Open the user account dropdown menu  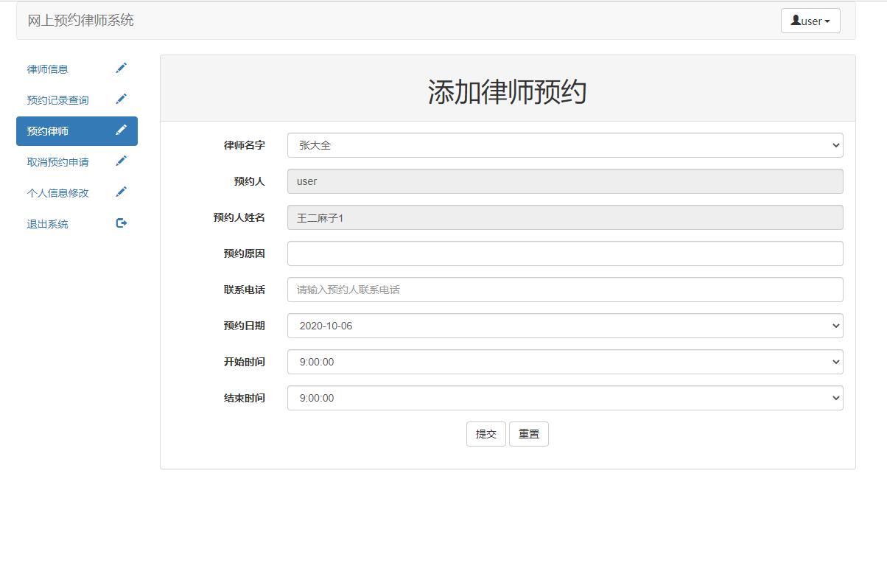(810, 21)
